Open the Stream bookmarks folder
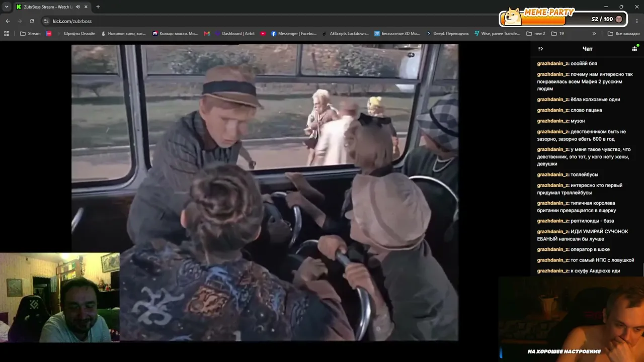Screen dimensions: 644x362 (x=30, y=34)
